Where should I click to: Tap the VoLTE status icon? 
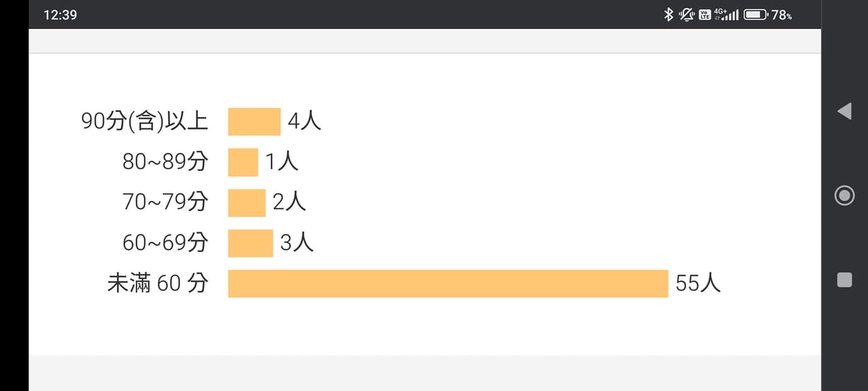705,14
